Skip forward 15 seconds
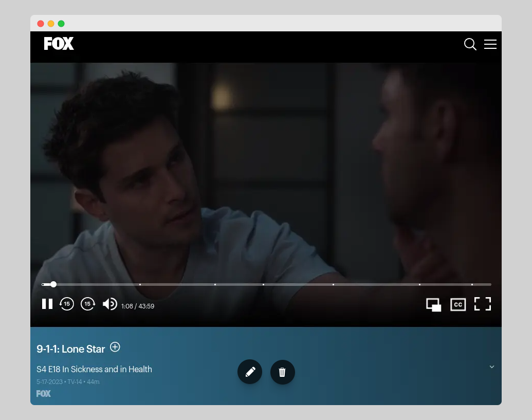 click(88, 304)
